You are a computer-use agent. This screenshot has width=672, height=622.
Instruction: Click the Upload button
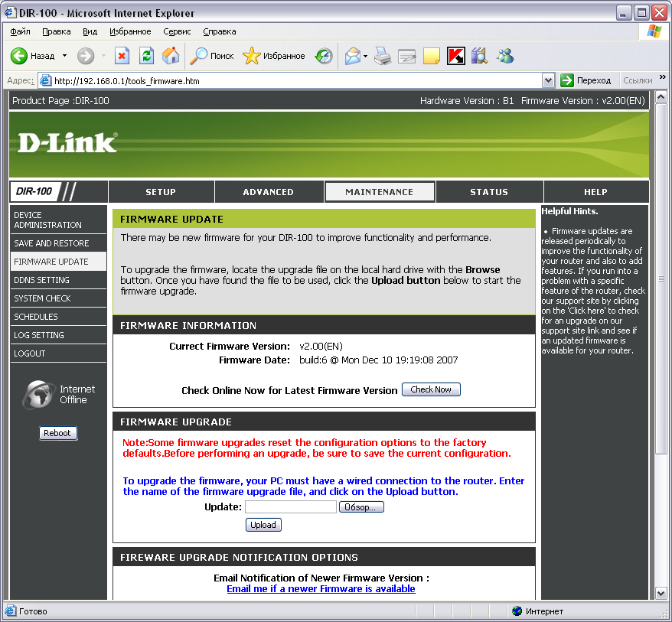coord(263,525)
